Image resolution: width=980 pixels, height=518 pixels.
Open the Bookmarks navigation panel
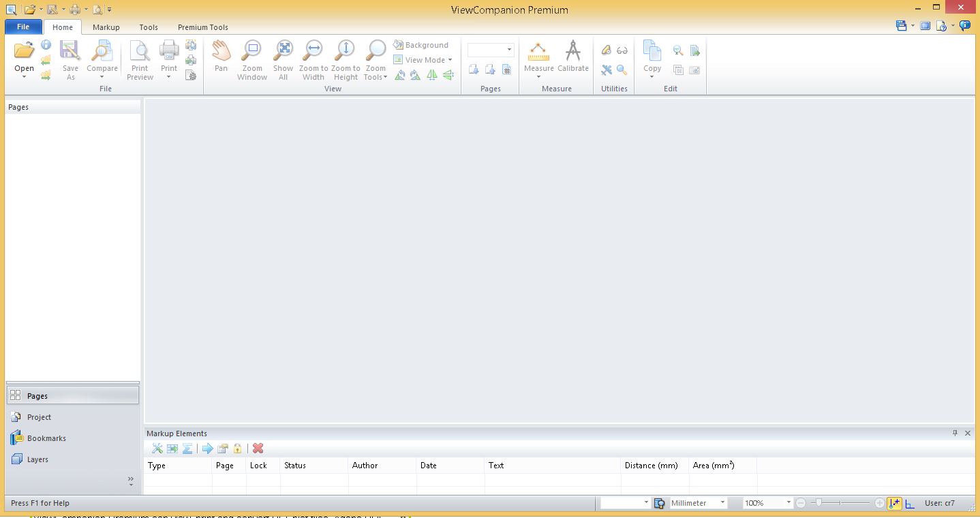72,438
